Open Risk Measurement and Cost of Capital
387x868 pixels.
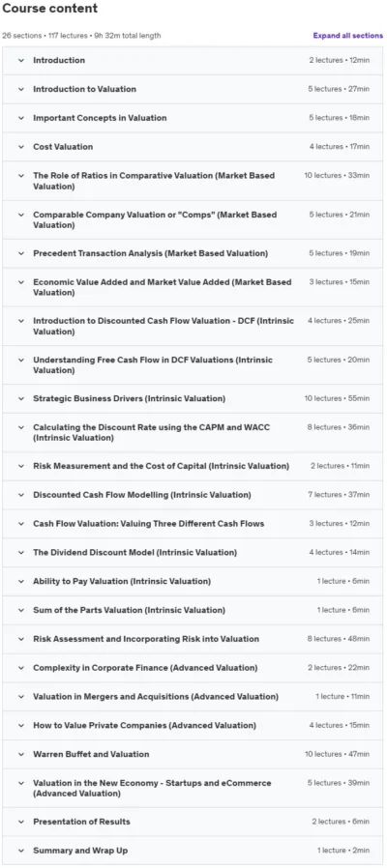(193, 466)
